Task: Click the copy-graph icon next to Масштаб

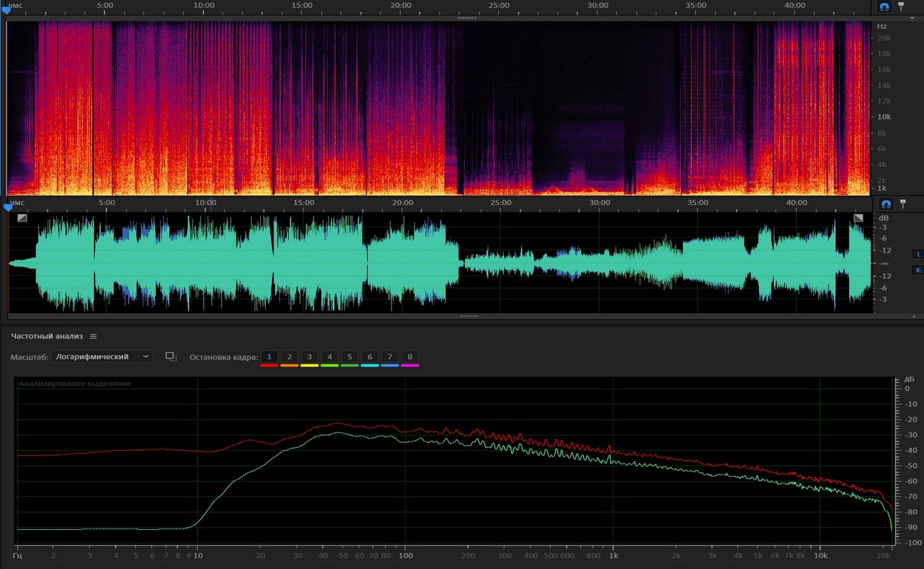Action: [171, 357]
